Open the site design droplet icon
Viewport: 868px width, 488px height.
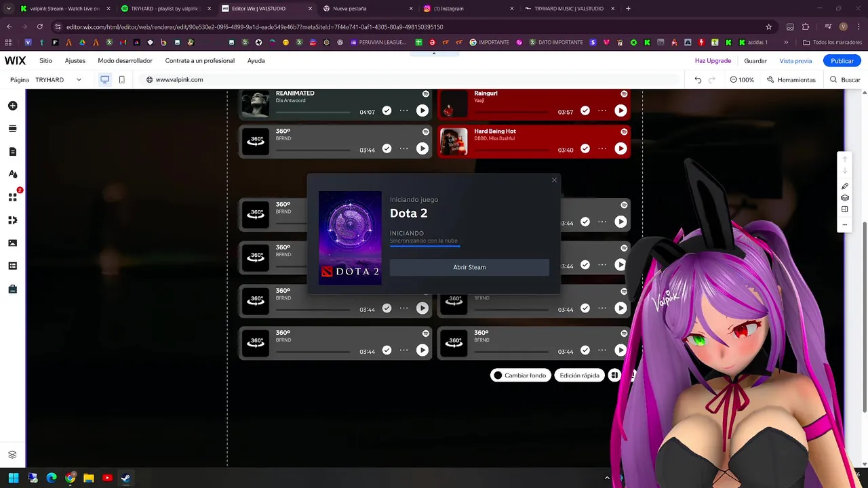tap(12, 174)
